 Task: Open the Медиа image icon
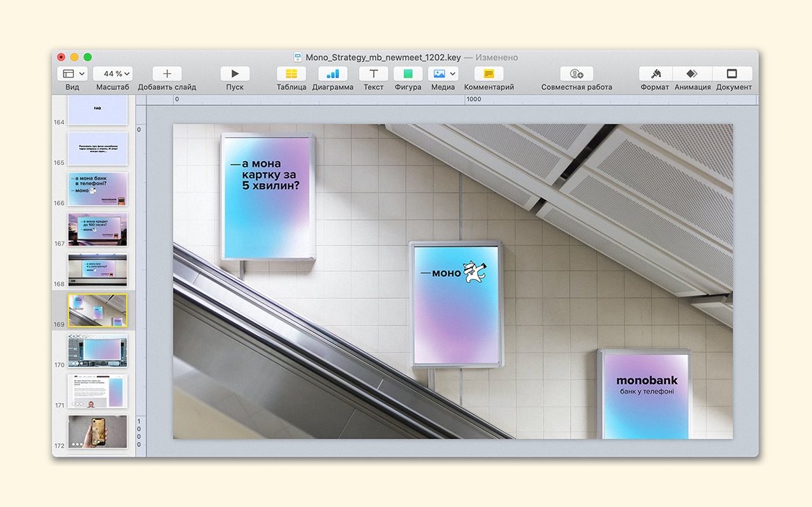[439, 73]
